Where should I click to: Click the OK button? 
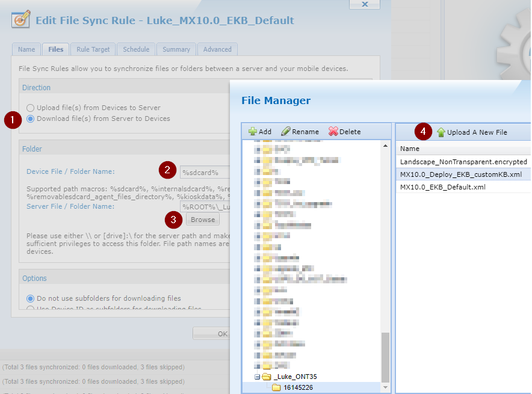[x=222, y=333]
